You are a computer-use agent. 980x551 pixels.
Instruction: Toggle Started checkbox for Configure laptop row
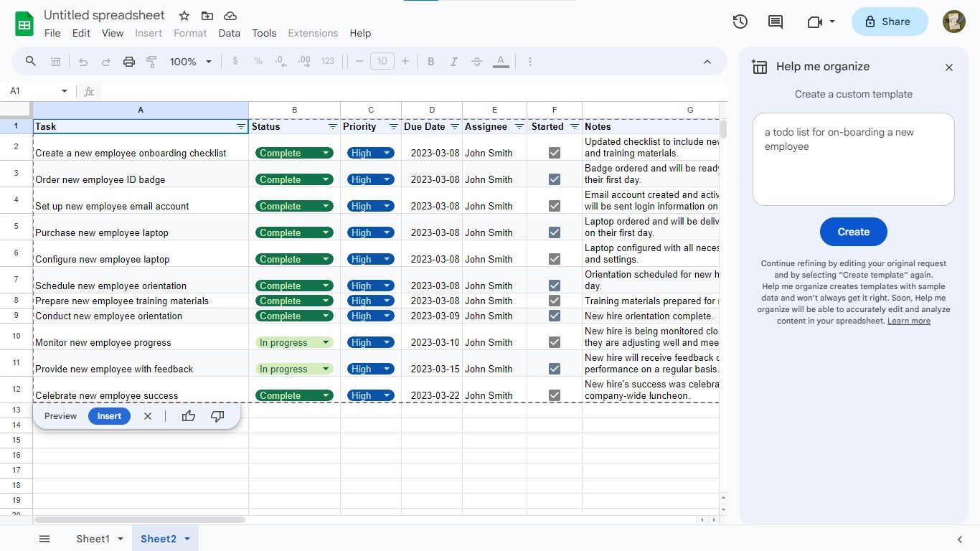click(555, 259)
